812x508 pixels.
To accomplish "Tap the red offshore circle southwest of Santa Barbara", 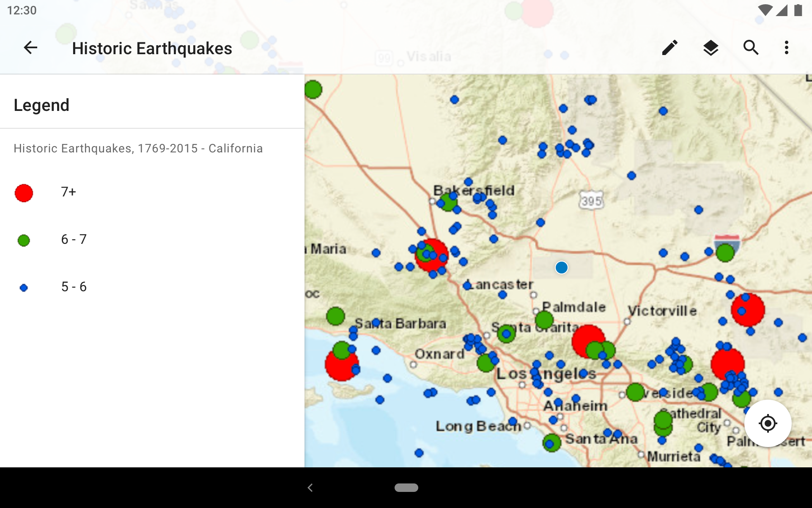I will [342, 364].
